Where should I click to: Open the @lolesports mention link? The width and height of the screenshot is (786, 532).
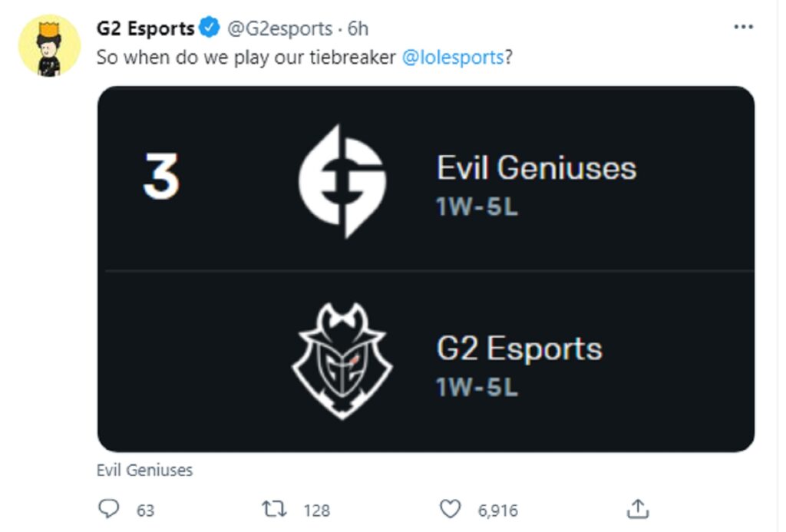tap(452, 58)
